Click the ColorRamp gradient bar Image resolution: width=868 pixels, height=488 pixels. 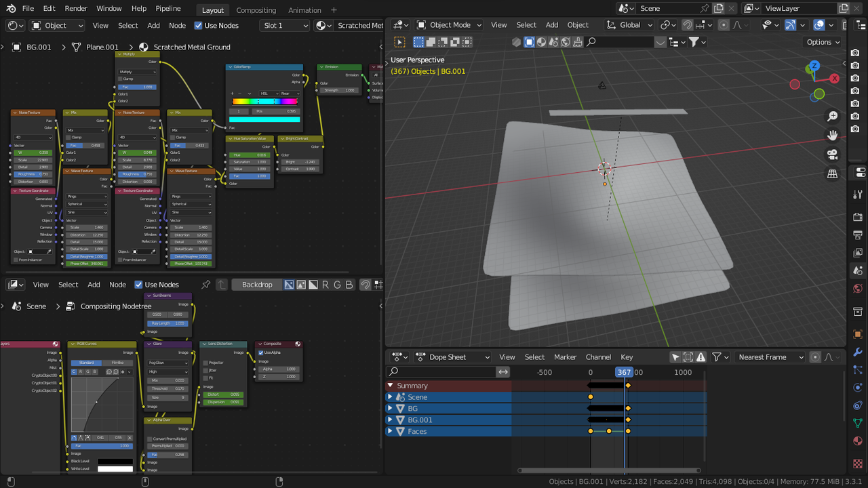264,102
